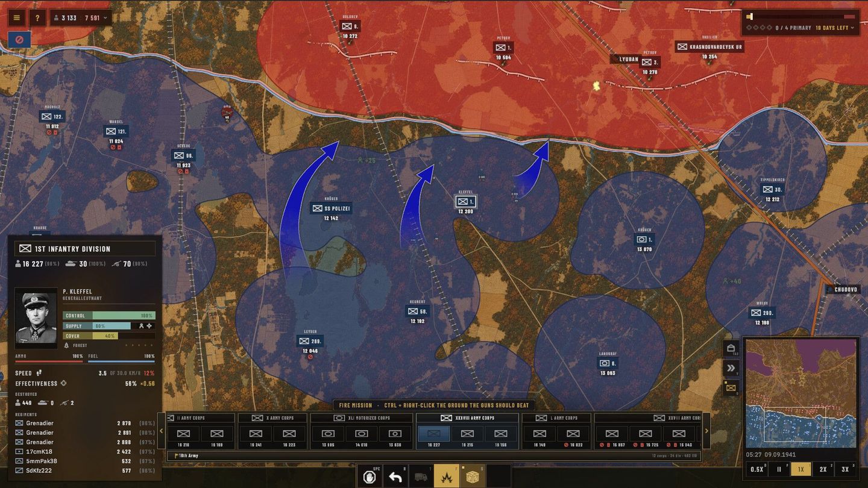Select the 5mmPak38 regiment row

[85, 461]
